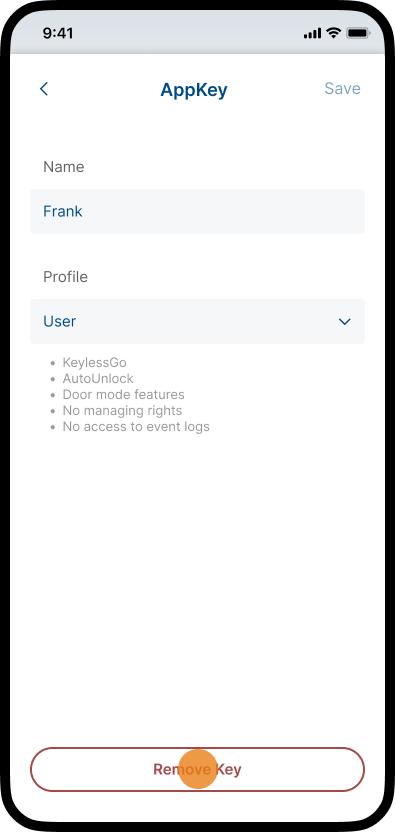Tap the Remove Key button
This screenshot has width=395, height=832.
[x=198, y=769]
